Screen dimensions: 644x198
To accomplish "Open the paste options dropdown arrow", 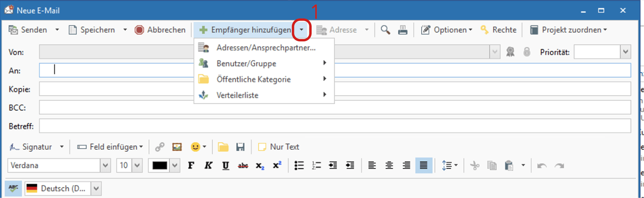I will click(523, 165).
